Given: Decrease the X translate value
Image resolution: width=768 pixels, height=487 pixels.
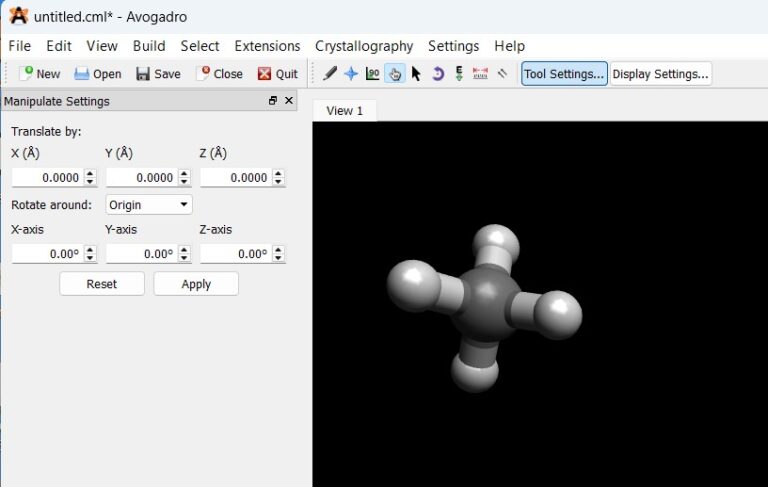Looking at the screenshot, I should click(x=90, y=181).
